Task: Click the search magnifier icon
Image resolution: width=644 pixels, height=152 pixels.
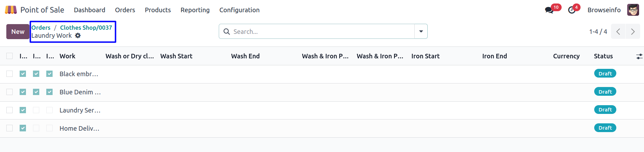Action: point(227,32)
